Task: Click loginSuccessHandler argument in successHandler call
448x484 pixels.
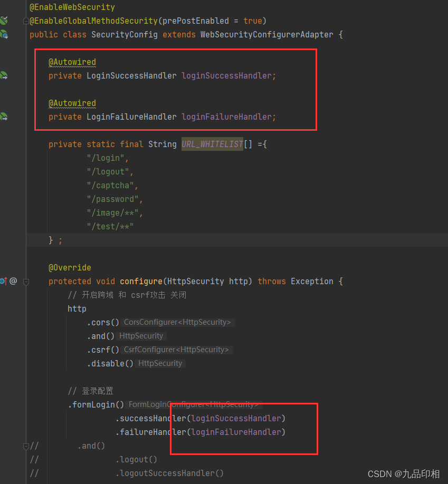Action: (236, 418)
